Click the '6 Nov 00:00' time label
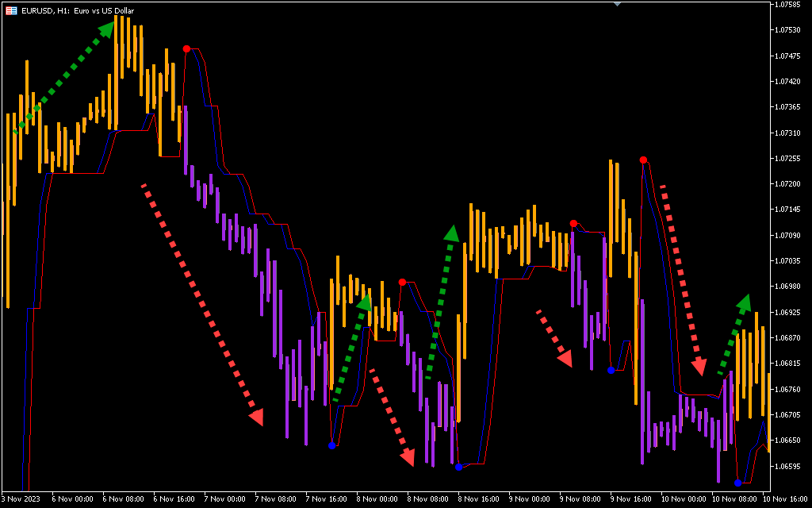812x508 pixels. click(72, 498)
